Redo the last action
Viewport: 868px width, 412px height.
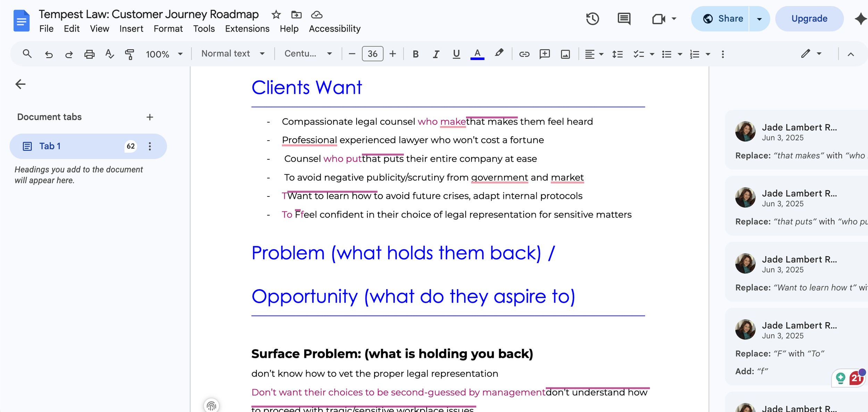click(69, 54)
